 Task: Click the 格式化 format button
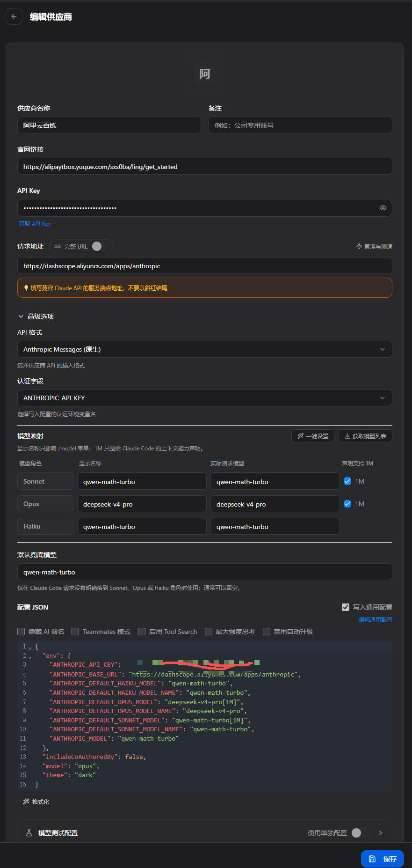[x=36, y=802]
